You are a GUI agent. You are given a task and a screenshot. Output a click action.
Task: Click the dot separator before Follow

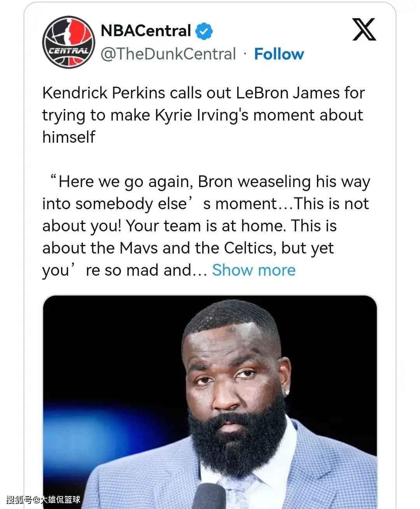point(245,54)
